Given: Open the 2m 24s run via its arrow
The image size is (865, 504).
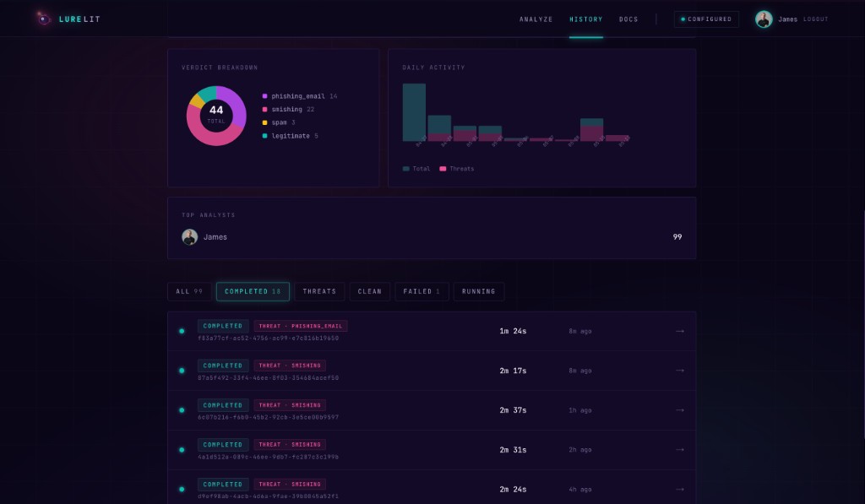Looking at the screenshot, I should tap(680, 489).
